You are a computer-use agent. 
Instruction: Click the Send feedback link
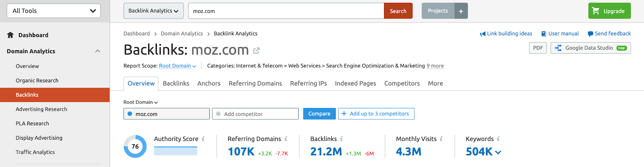coord(613,34)
